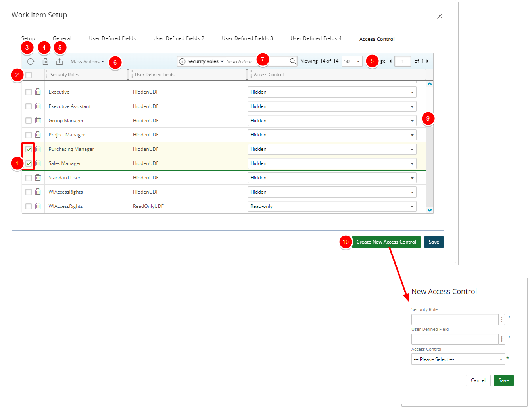Click Create New Access Control button
The height and width of the screenshot is (411, 532).
coord(386,242)
